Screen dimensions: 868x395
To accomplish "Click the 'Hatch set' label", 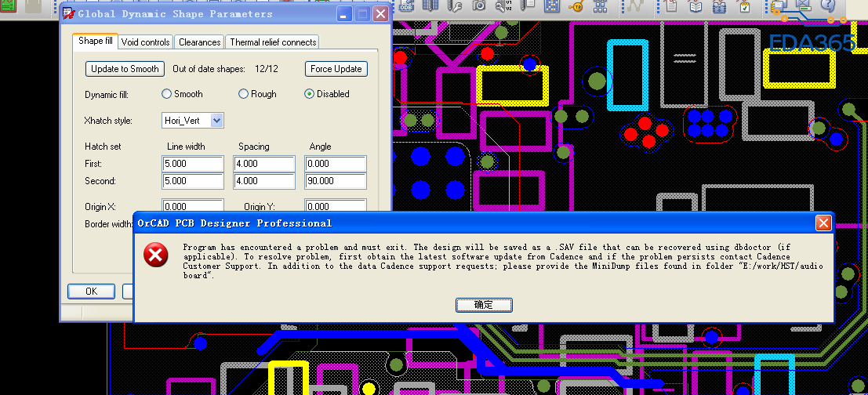I will coord(103,147).
